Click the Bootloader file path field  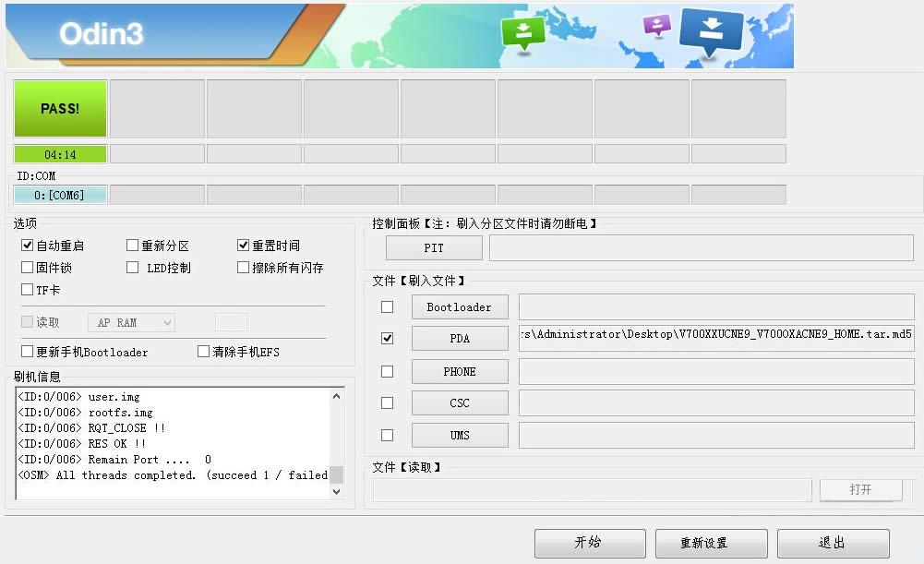point(716,307)
